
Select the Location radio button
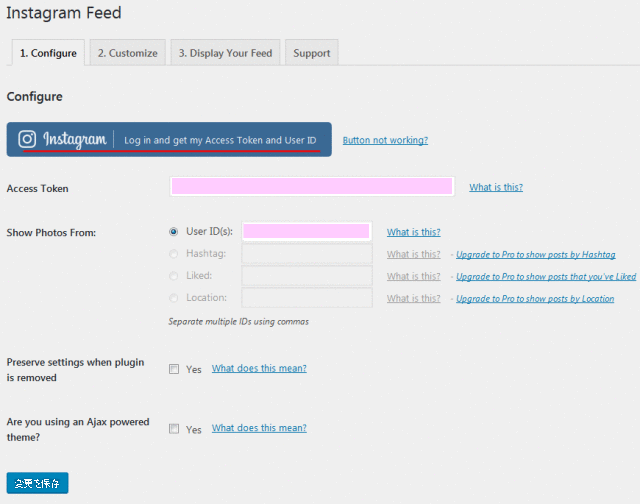(175, 298)
